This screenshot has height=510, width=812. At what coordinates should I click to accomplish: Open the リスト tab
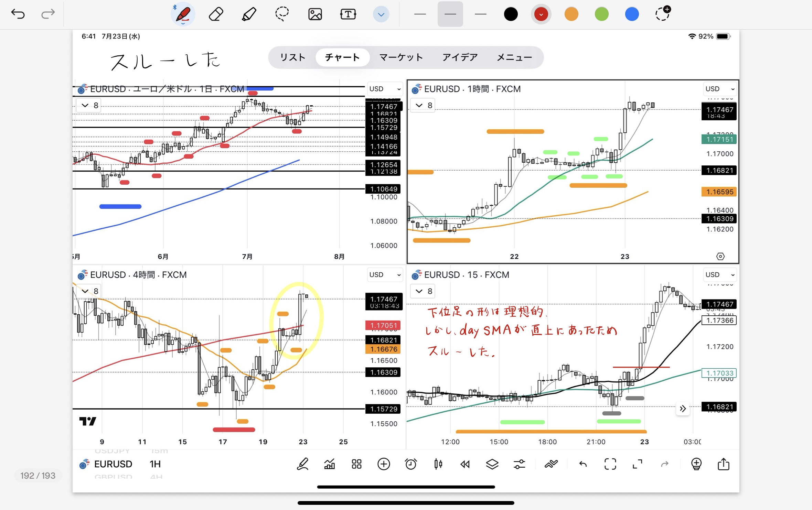click(x=292, y=57)
